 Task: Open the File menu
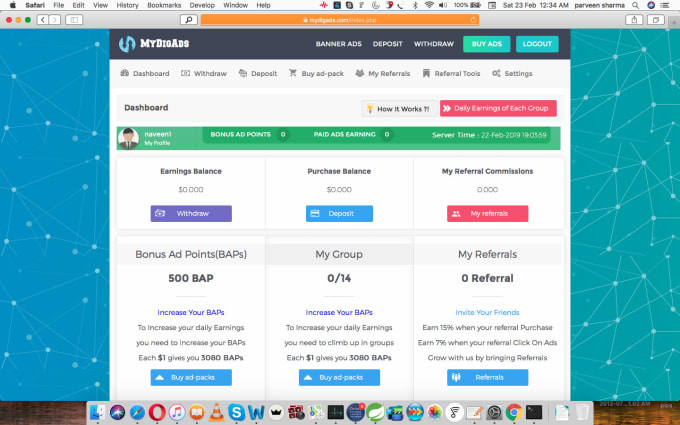point(59,5)
